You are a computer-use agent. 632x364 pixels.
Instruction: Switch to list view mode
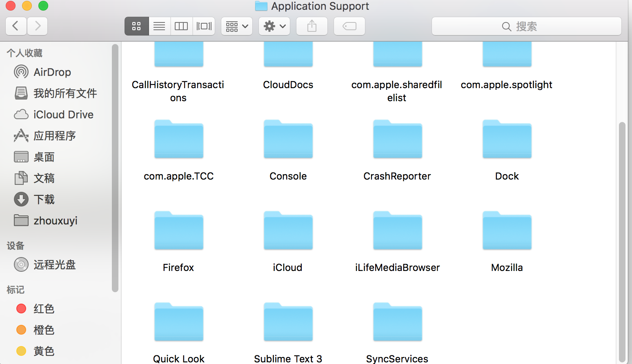[159, 26]
